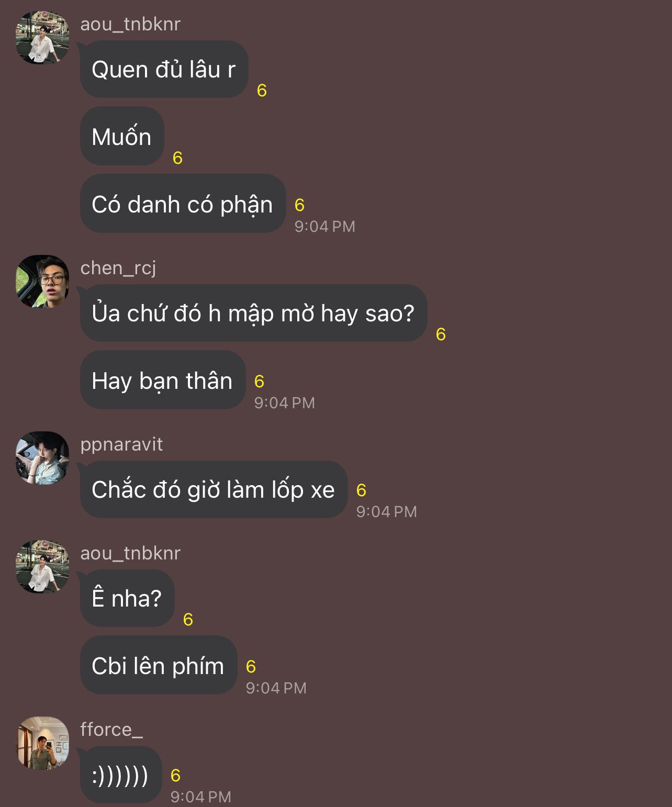Open aou_tnbknr's avatar at top of chat
Viewport: 672px width, 807px height.
click(x=42, y=38)
